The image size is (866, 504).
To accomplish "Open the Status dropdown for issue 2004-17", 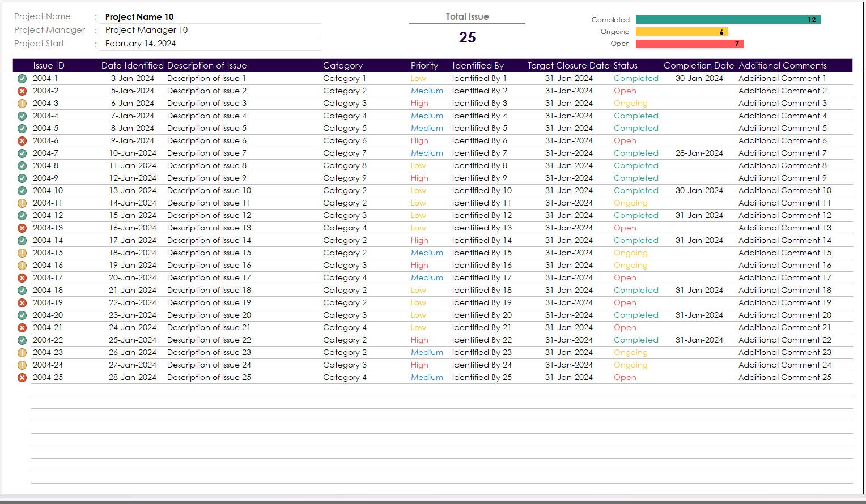I will 625,277.
